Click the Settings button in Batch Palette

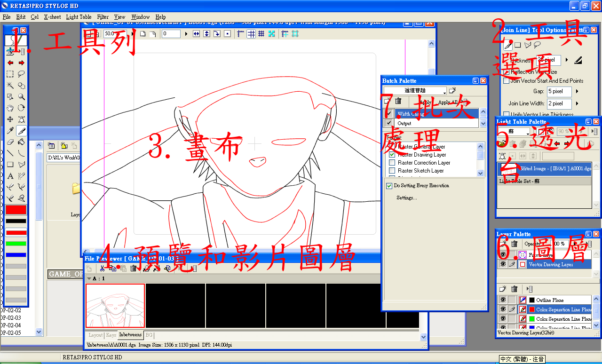pos(405,197)
